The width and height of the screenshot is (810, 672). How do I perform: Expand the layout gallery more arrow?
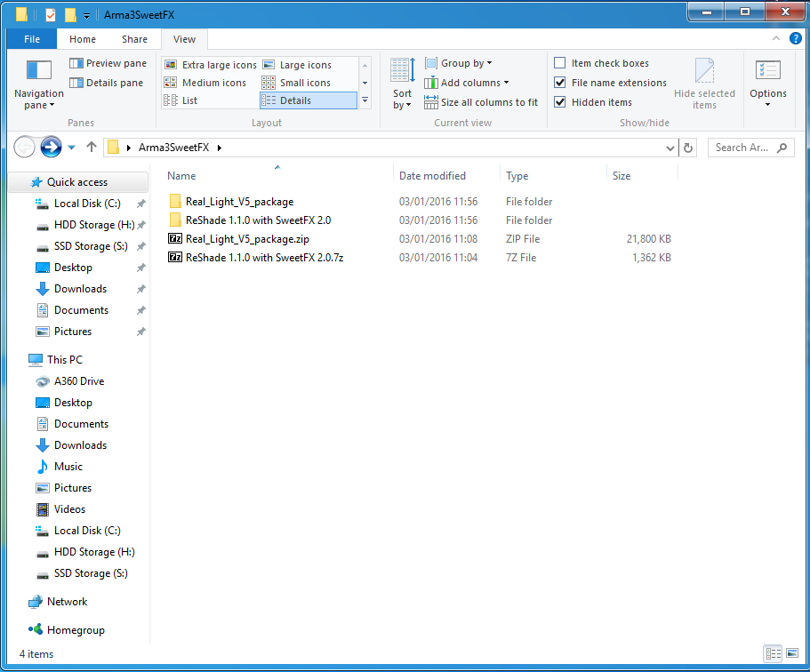click(x=365, y=100)
